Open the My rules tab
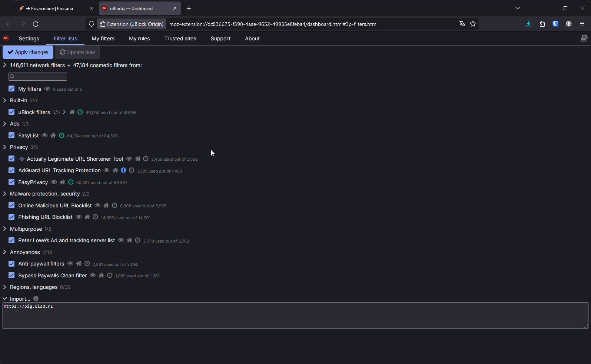The width and height of the screenshot is (591, 364). coord(139,39)
